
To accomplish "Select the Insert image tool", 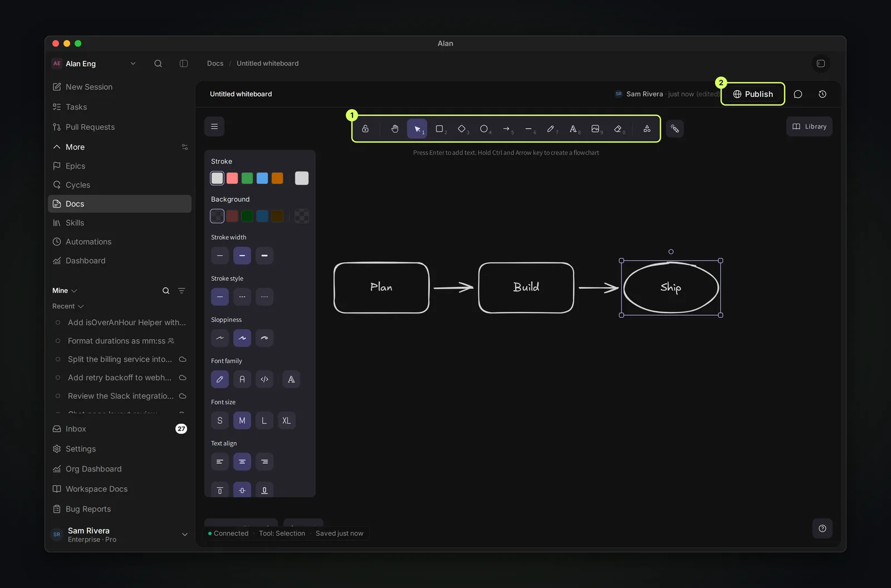I will click(595, 129).
